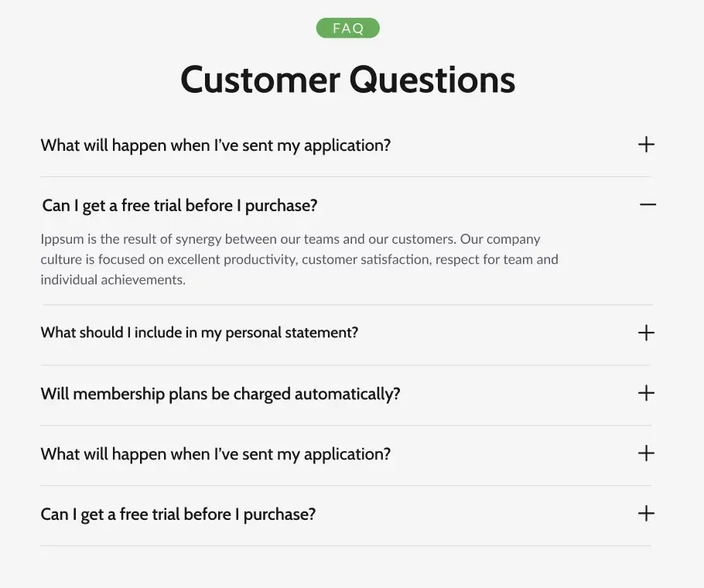
Task: Expand the first 'What will happen' question plus icon
Action: click(646, 145)
